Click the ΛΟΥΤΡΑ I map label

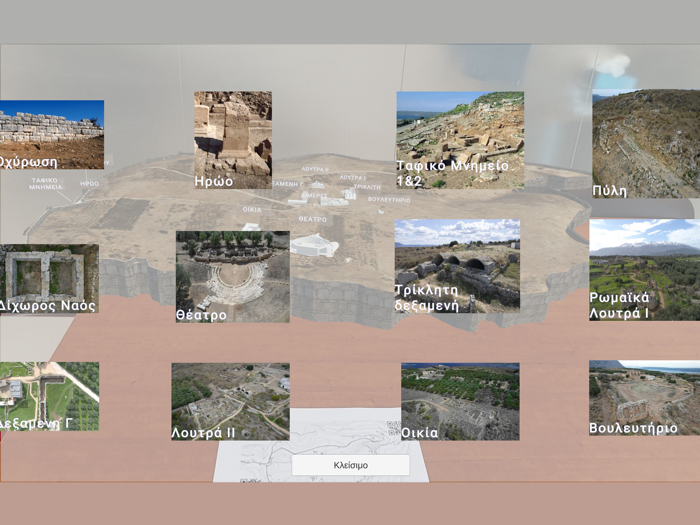[x=353, y=178]
